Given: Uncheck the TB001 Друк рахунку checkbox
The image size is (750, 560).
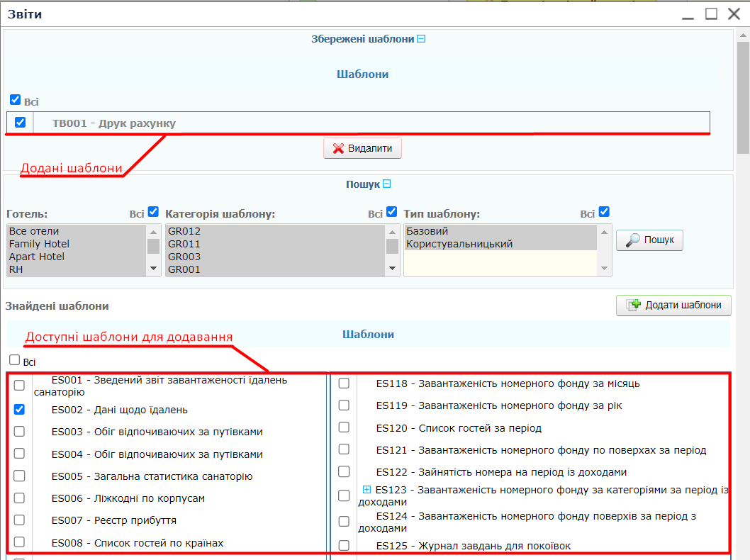Looking at the screenshot, I should (x=20, y=122).
